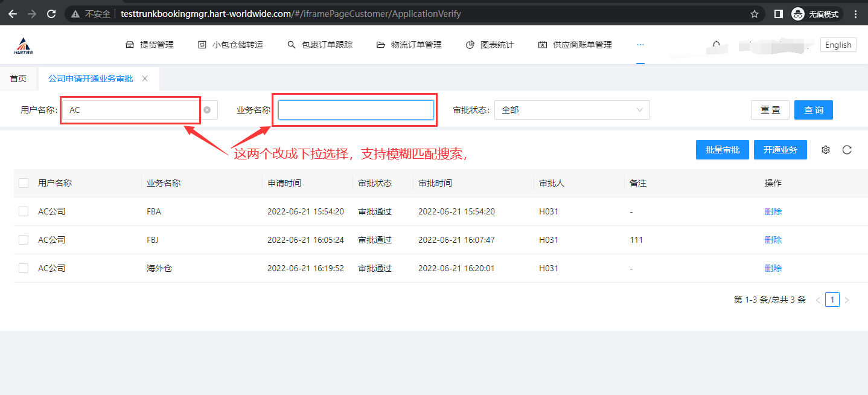
Task: Open the browser side panel icon
Action: (x=779, y=13)
